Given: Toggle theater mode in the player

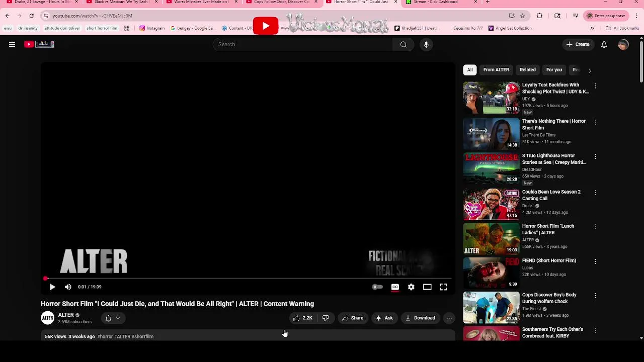Looking at the screenshot, I should [427, 287].
